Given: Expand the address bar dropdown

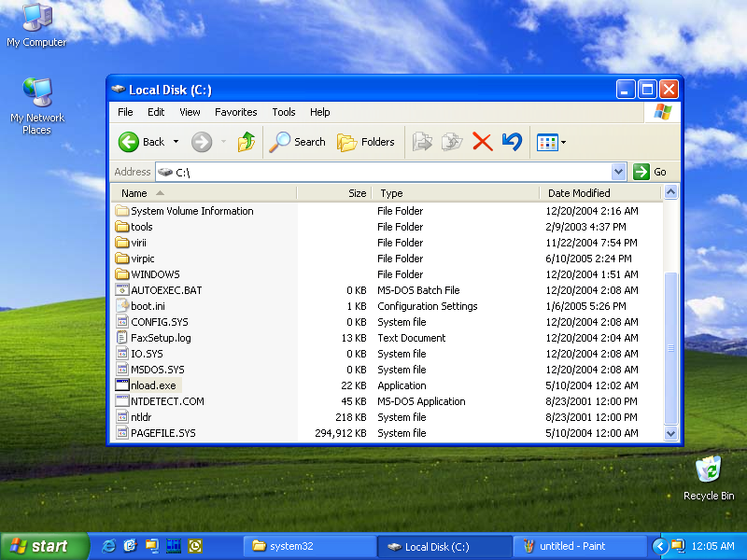Looking at the screenshot, I should click(618, 172).
